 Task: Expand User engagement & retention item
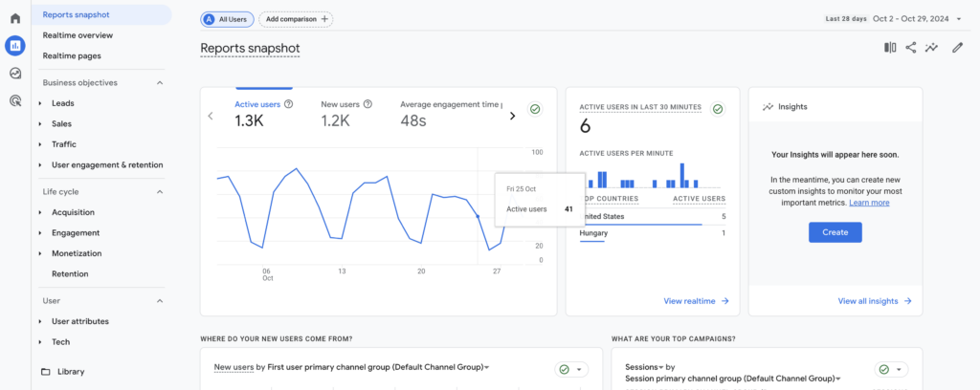click(x=40, y=164)
